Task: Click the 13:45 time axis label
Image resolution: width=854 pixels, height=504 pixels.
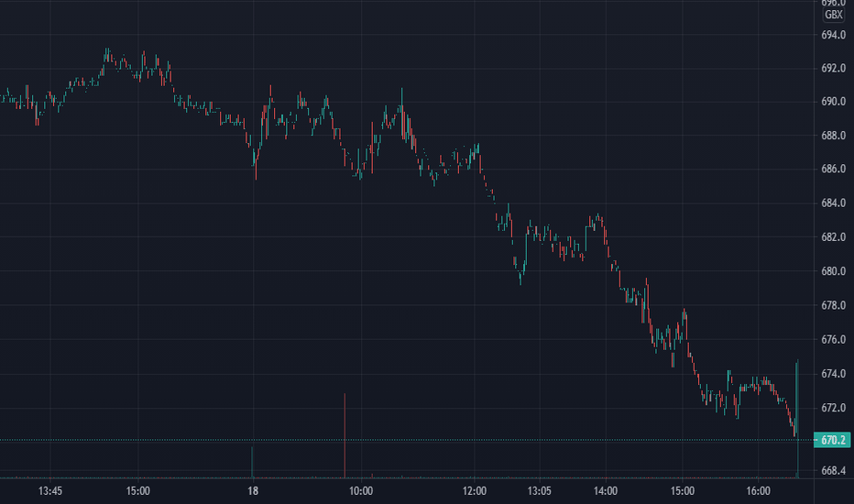Action: tap(50, 491)
